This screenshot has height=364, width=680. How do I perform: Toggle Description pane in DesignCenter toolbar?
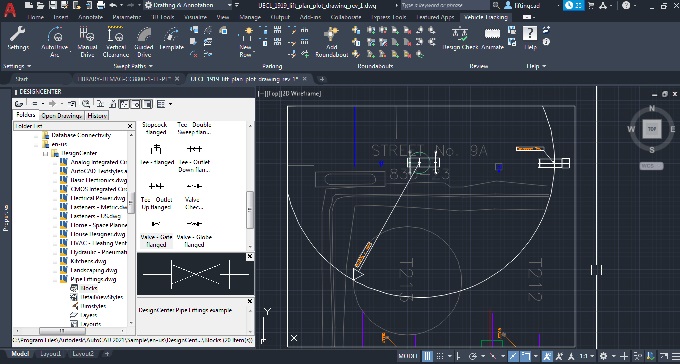tap(148, 104)
